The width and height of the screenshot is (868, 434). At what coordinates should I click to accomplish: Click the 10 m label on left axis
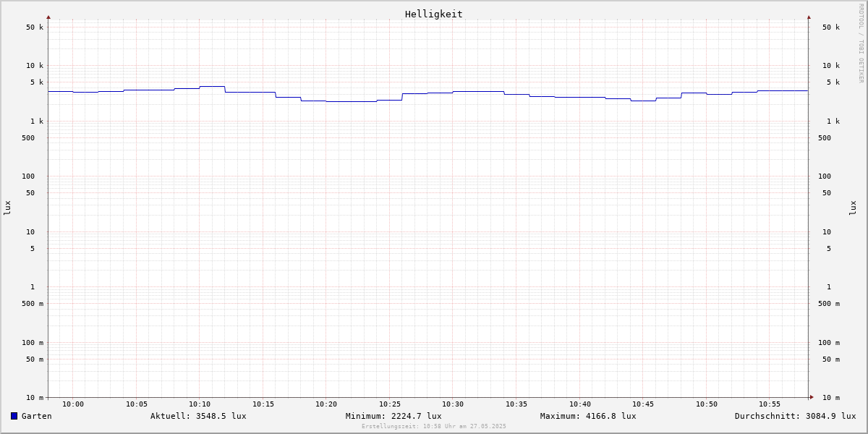coord(35,398)
